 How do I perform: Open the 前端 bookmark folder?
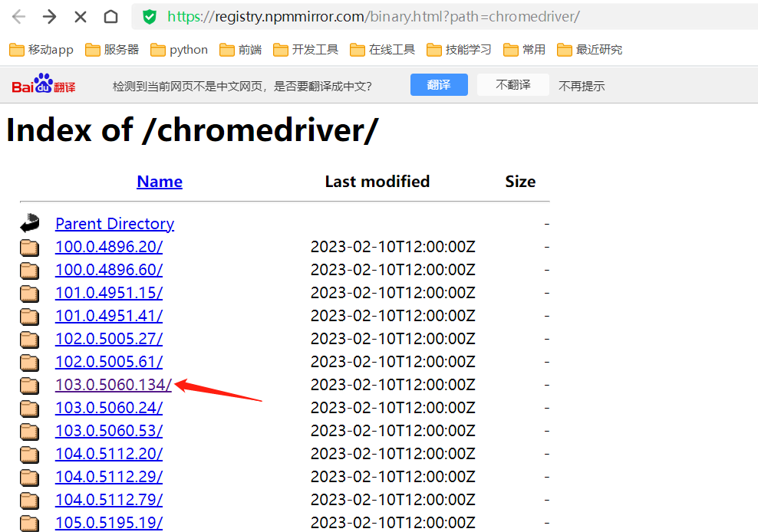click(240, 50)
